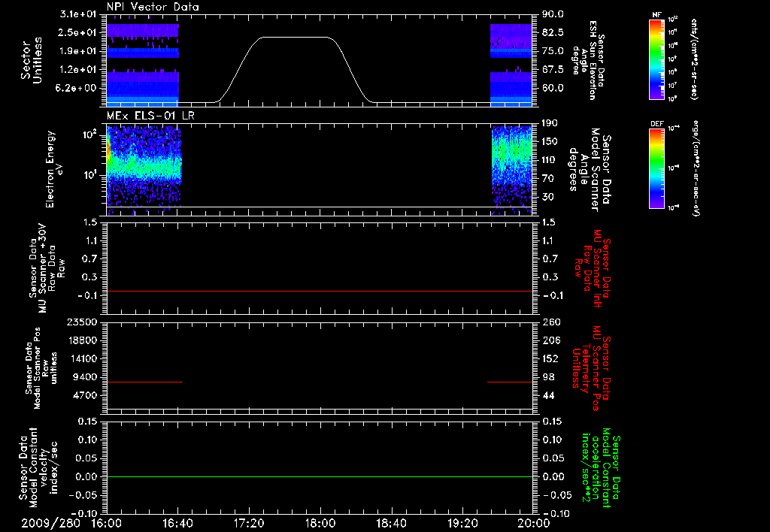
Task: Click the "MU Scanner +30V Raw Data" axis label
Action: pos(47,268)
